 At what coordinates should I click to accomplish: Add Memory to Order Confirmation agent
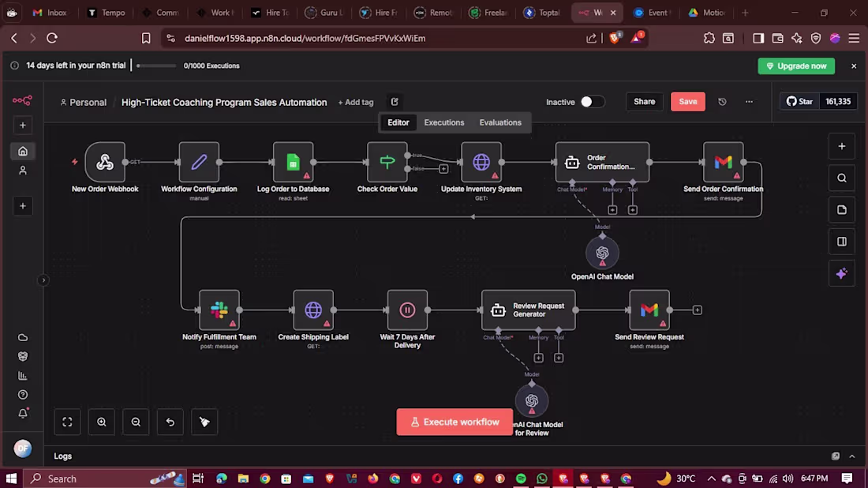click(x=612, y=210)
